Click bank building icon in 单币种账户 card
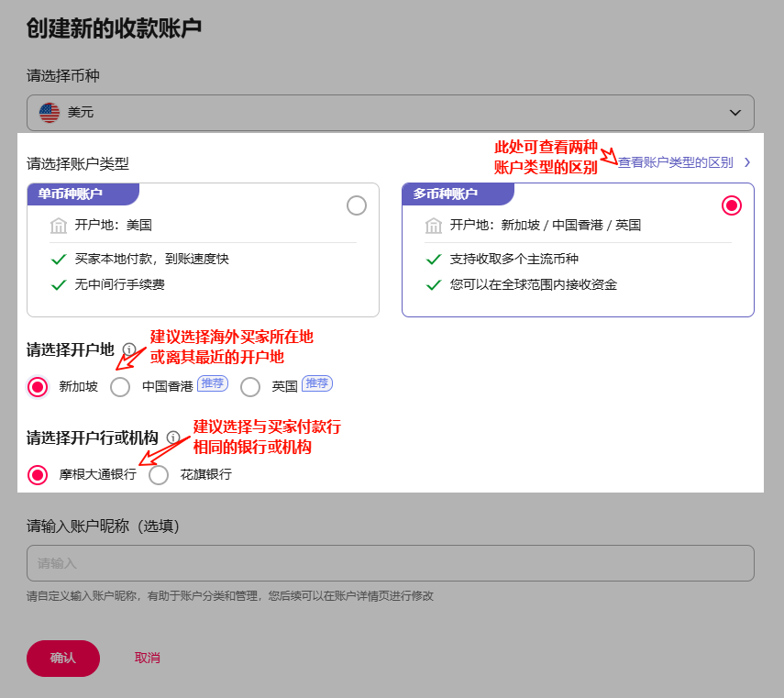 [59, 226]
